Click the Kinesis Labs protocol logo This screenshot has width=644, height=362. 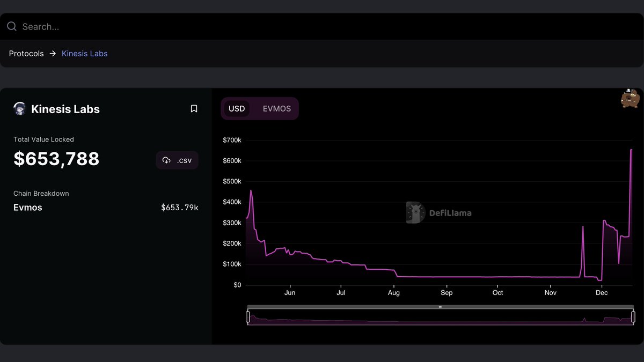click(19, 109)
